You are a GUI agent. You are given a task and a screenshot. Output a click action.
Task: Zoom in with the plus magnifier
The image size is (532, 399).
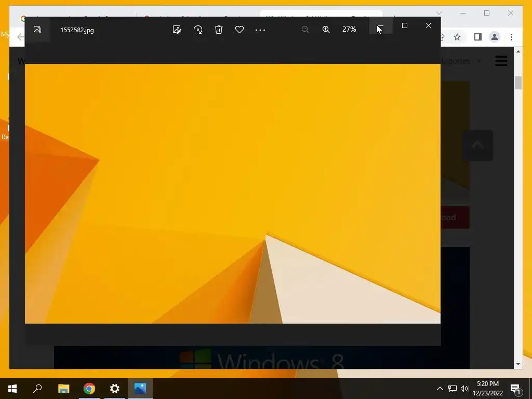tap(326, 30)
